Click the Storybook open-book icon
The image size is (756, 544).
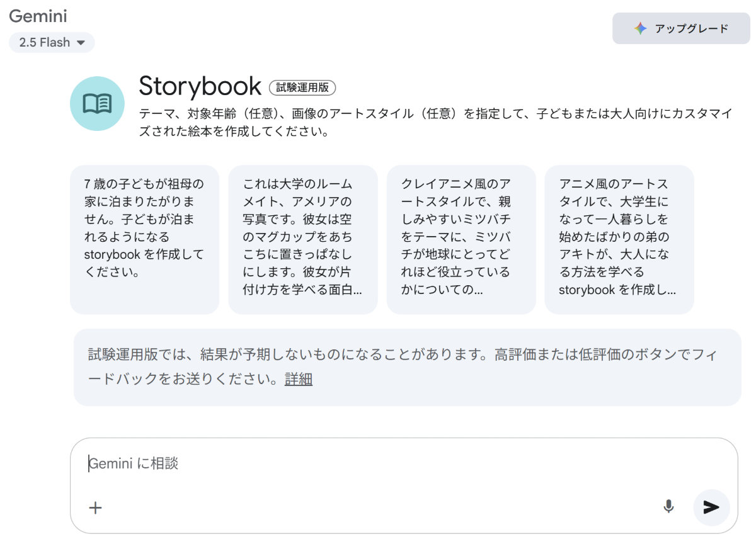[97, 104]
